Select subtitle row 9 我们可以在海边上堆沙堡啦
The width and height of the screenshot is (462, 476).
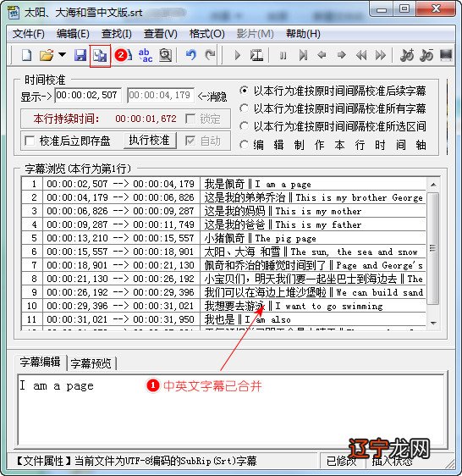(224, 292)
